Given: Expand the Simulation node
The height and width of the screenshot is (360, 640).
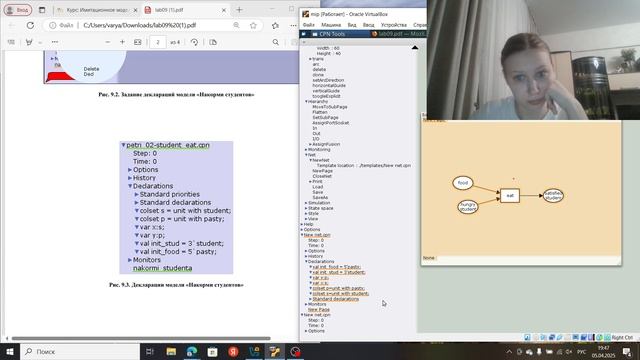Looking at the screenshot, I should tap(306, 203).
